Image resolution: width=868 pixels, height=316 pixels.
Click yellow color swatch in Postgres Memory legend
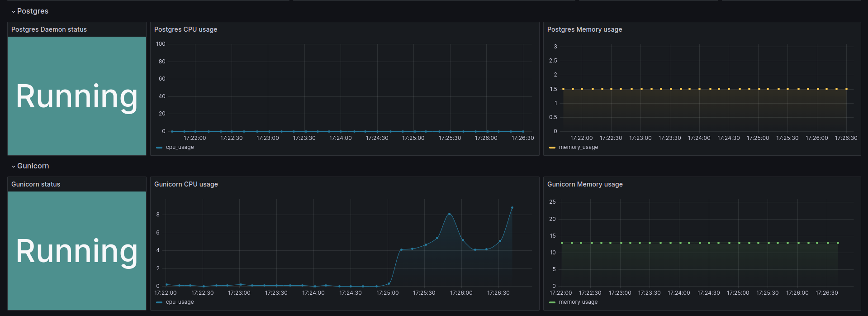(x=552, y=148)
